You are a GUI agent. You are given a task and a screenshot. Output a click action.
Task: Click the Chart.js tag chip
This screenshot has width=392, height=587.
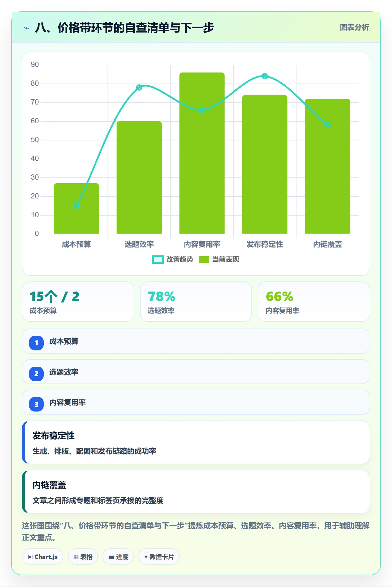[43, 557]
